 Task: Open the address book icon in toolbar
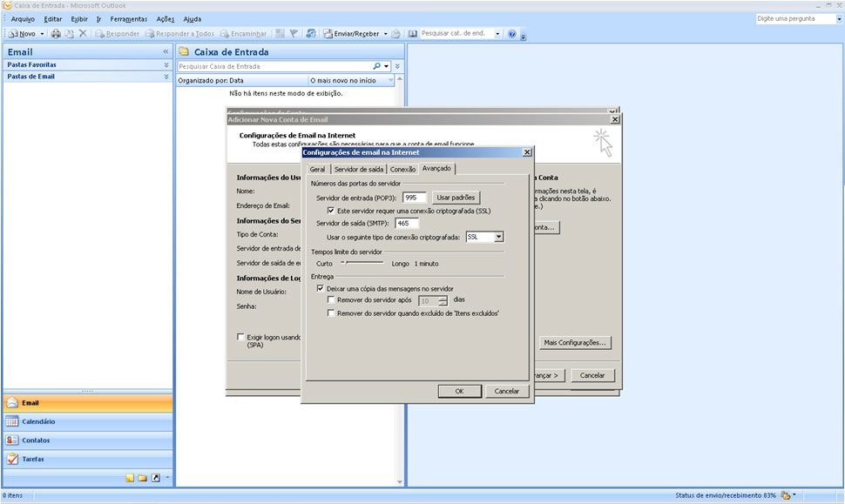coord(413,34)
